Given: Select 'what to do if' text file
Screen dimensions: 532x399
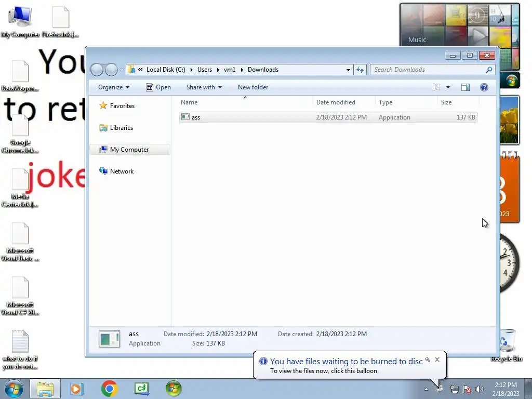Looking at the screenshot, I should tap(20, 350).
